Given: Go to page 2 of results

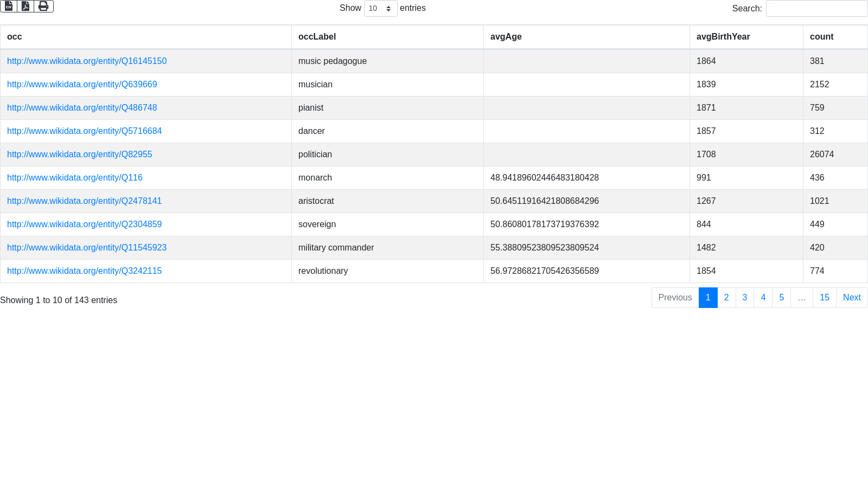Looking at the screenshot, I should 726,298.
